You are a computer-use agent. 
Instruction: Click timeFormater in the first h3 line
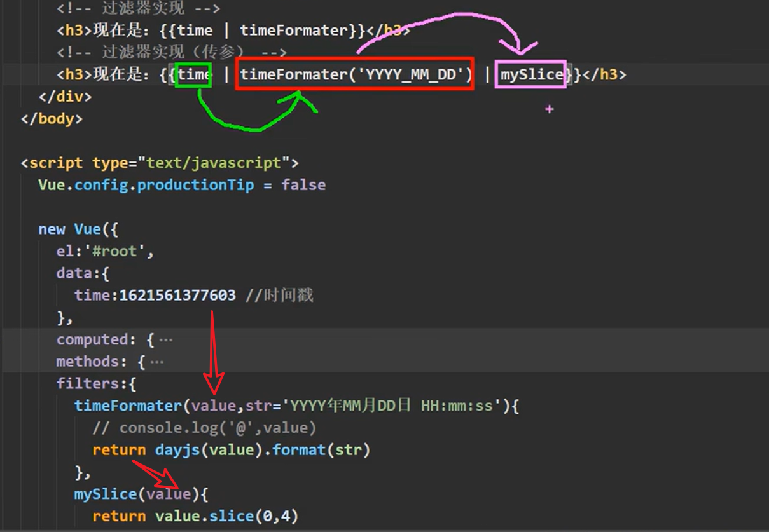coord(294,31)
